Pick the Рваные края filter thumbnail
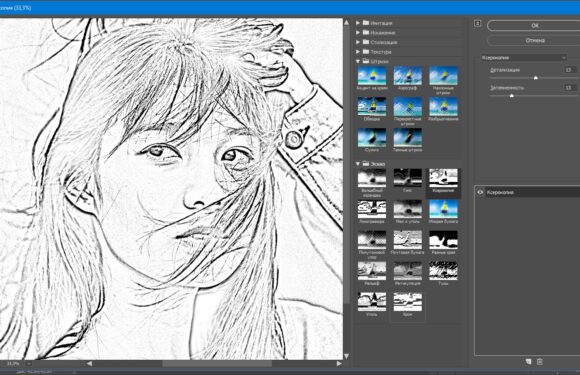 (x=443, y=240)
